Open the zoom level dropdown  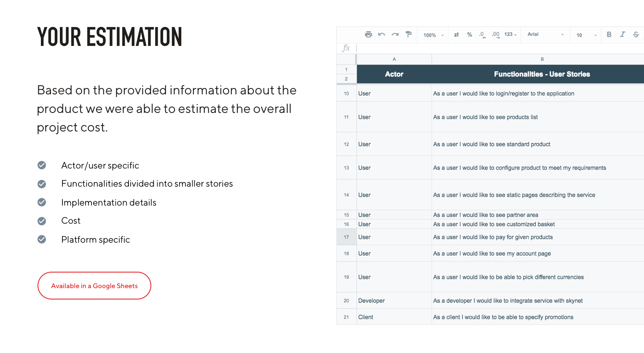pyautogui.click(x=432, y=35)
